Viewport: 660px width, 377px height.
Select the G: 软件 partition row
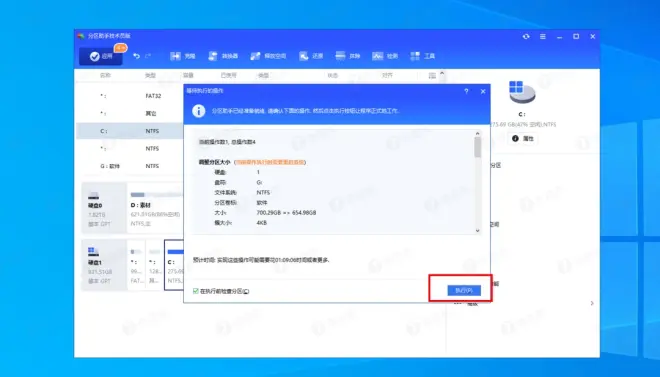(130, 166)
